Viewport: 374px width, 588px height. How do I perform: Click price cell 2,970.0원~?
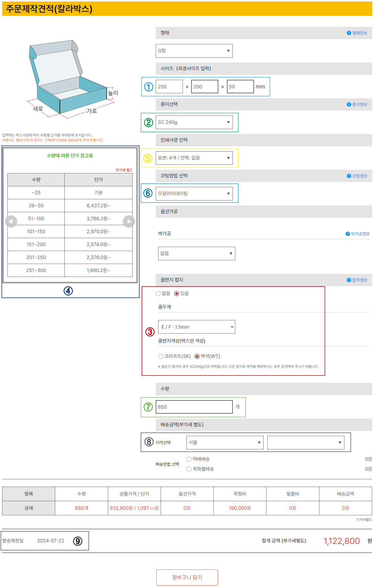[98, 231]
